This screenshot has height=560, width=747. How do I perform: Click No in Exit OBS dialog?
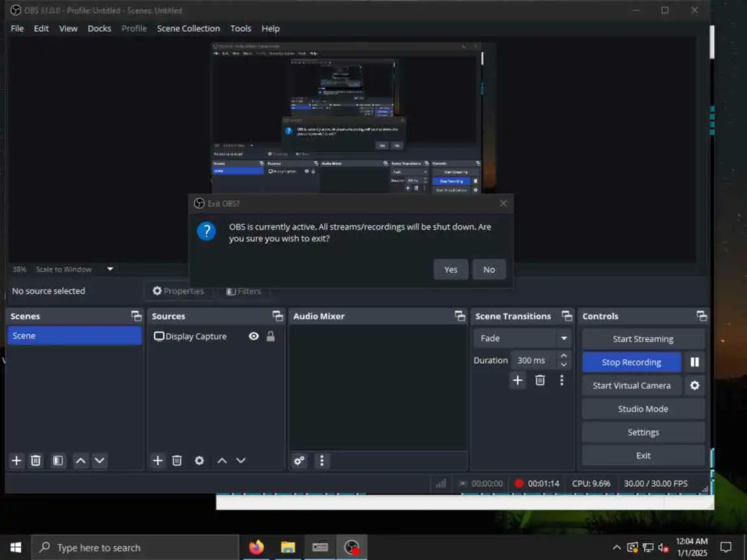(489, 270)
